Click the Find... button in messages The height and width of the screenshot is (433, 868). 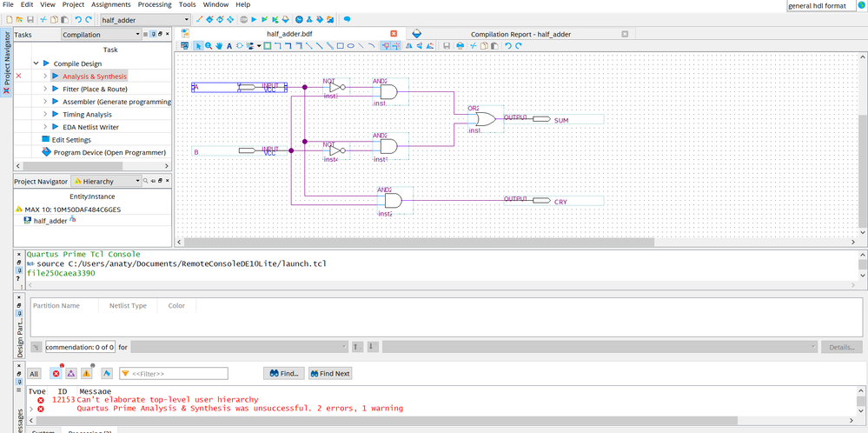click(x=284, y=373)
